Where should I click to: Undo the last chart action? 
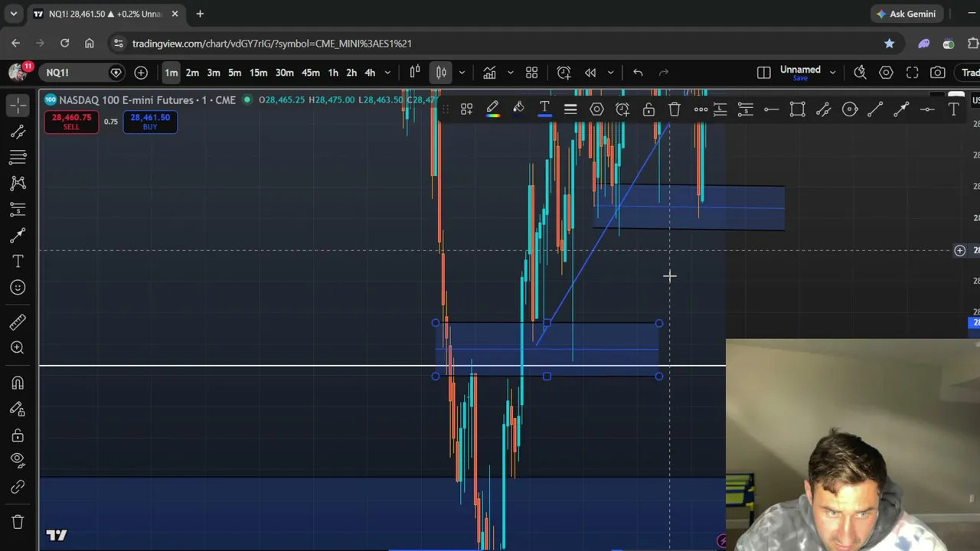[x=638, y=73]
